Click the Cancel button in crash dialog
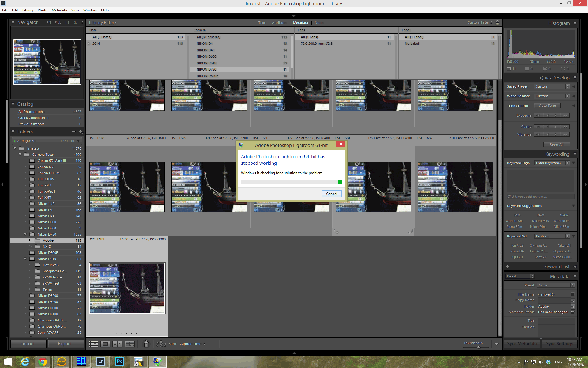The image size is (588, 368). pyautogui.click(x=331, y=194)
